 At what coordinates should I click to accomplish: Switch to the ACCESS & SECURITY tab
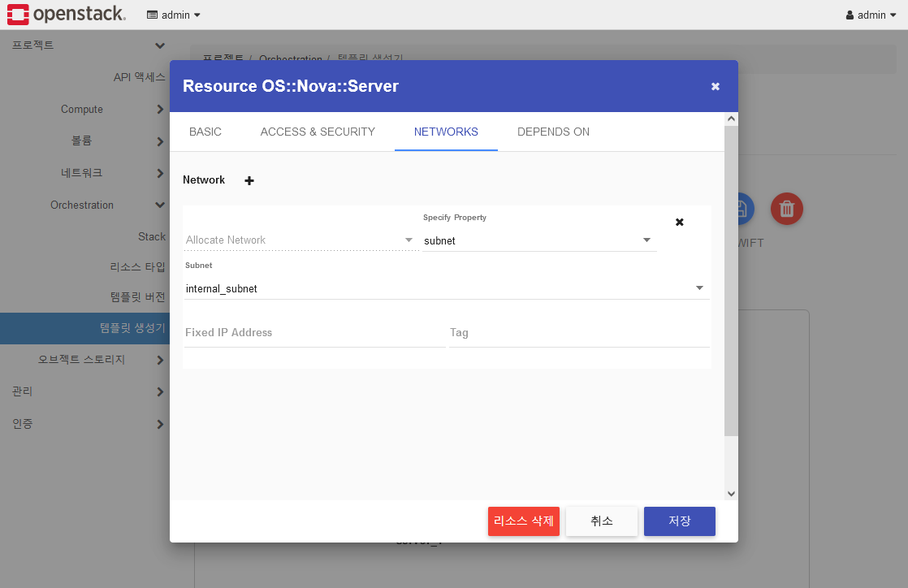click(318, 132)
